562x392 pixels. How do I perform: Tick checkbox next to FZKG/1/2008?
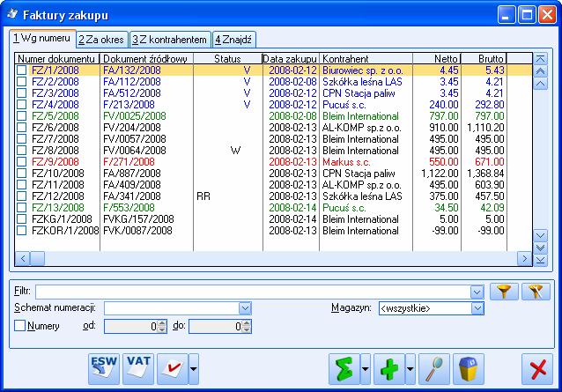(21, 219)
